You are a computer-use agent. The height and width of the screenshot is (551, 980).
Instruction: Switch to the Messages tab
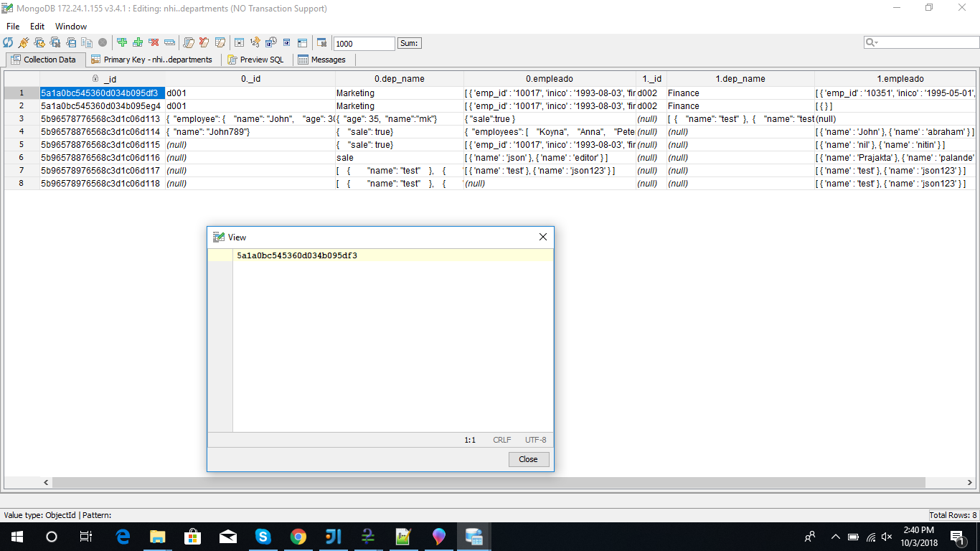[322, 60]
